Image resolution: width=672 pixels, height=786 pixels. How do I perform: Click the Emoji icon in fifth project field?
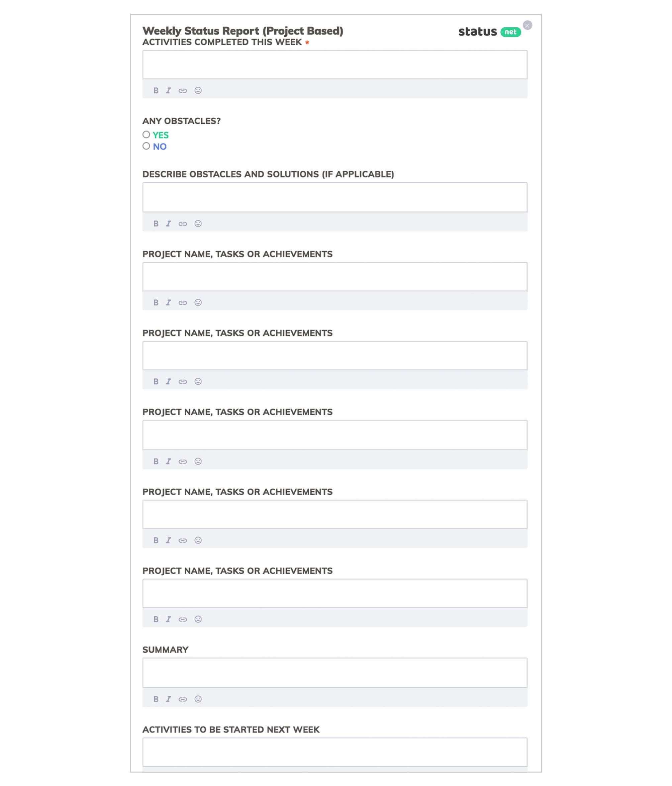(x=198, y=619)
